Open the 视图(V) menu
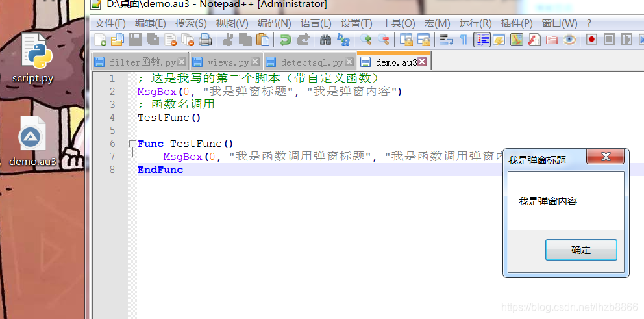Screen dimensions: 644x319 (x=232, y=23)
